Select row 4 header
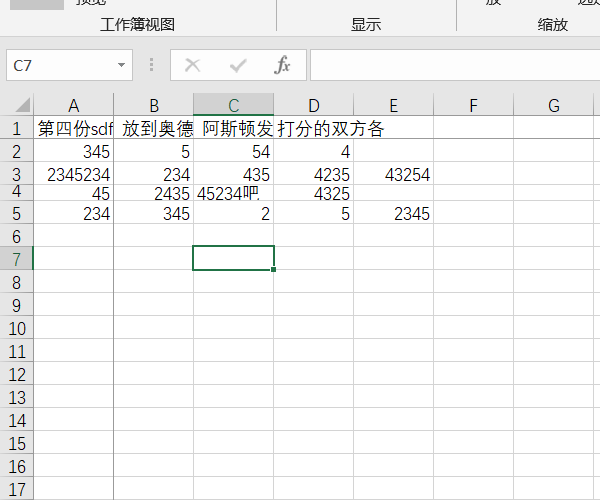Viewport: 600px width, 500px height. [16, 191]
